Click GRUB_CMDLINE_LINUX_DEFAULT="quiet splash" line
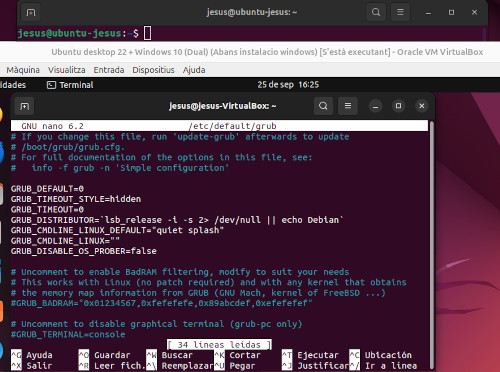 [117, 230]
